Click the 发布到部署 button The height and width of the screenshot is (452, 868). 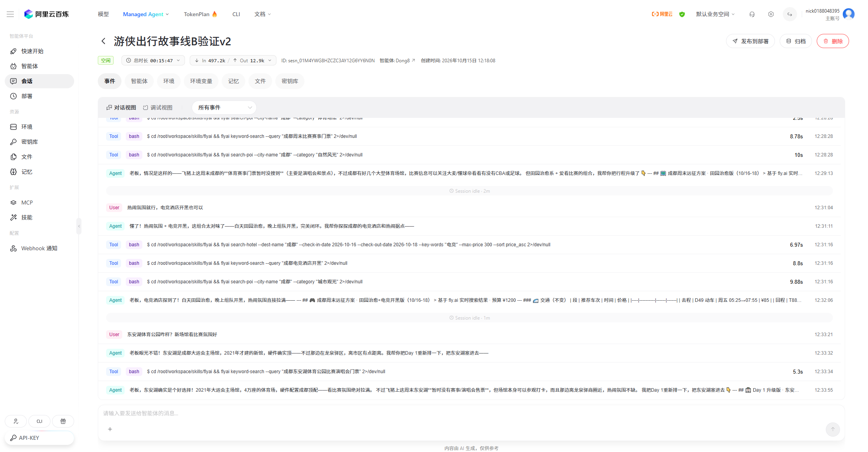[x=750, y=41]
